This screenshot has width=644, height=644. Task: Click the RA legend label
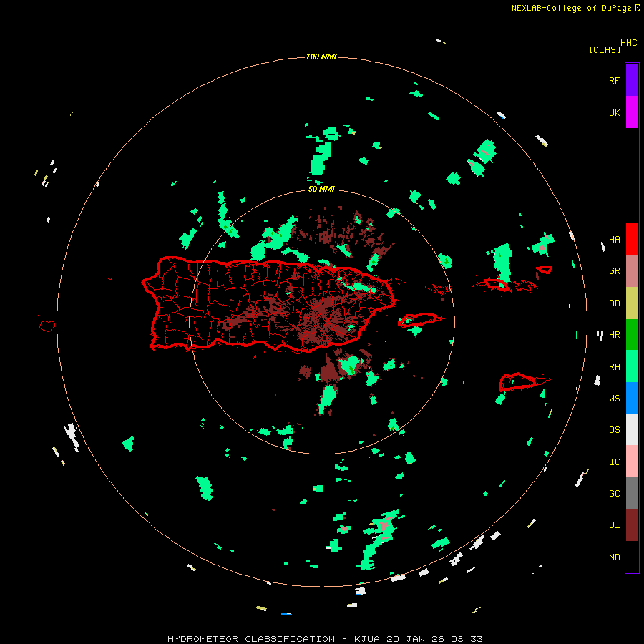[x=614, y=367]
